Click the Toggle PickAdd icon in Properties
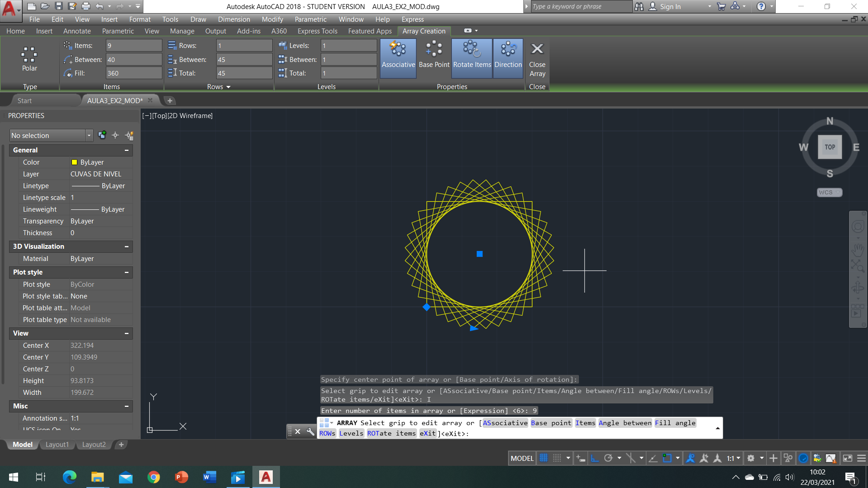The height and width of the screenshot is (488, 868). (102, 135)
